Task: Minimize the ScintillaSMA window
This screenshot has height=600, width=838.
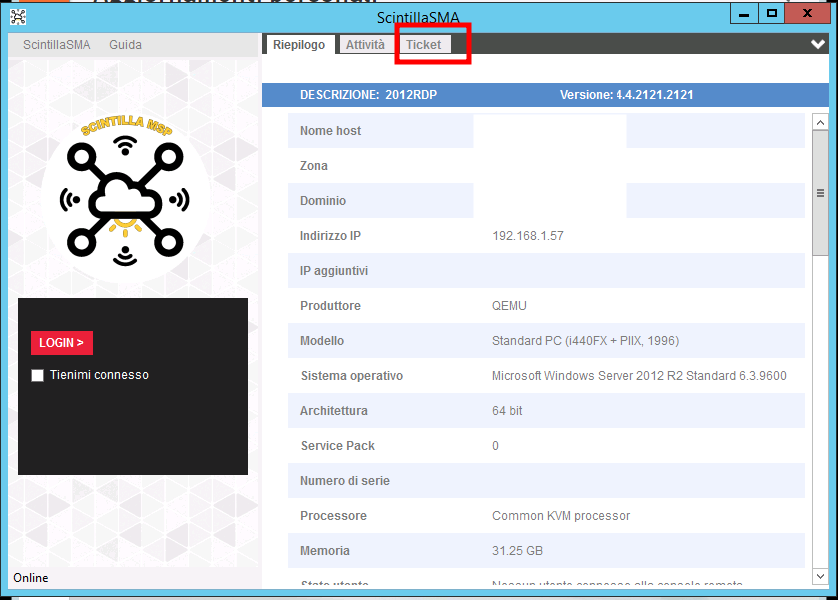Action: click(743, 13)
